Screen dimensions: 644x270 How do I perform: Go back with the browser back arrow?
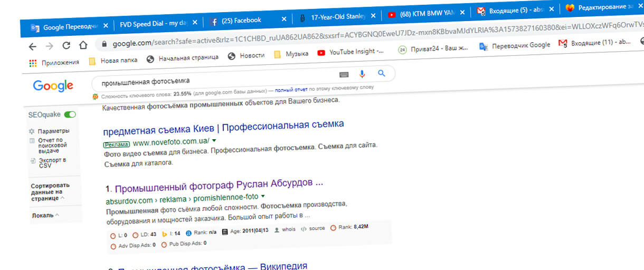(x=32, y=46)
